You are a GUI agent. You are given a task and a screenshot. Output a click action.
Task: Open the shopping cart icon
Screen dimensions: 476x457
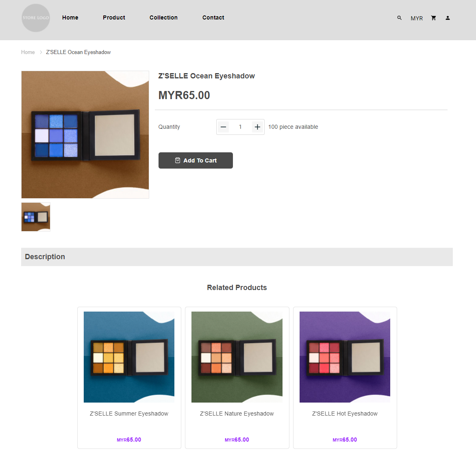point(433,18)
